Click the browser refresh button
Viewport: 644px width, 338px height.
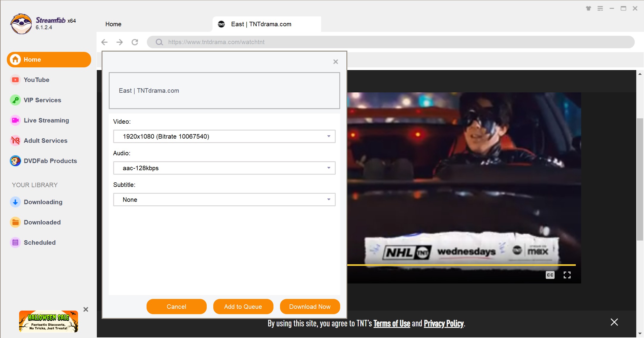135,42
